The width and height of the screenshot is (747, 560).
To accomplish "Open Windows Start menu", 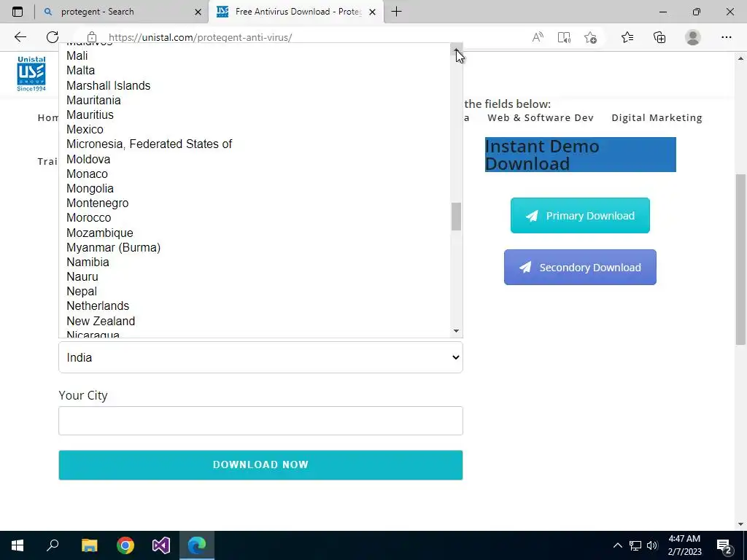I will (18, 545).
